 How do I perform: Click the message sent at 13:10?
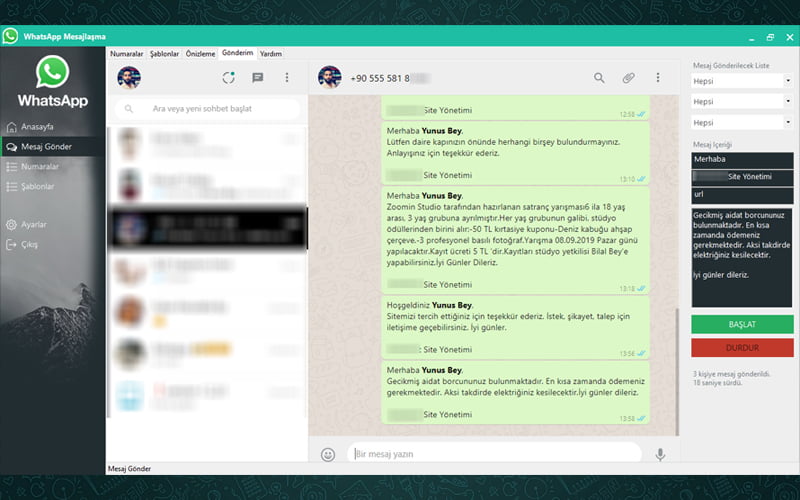click(x=515, y=153)
